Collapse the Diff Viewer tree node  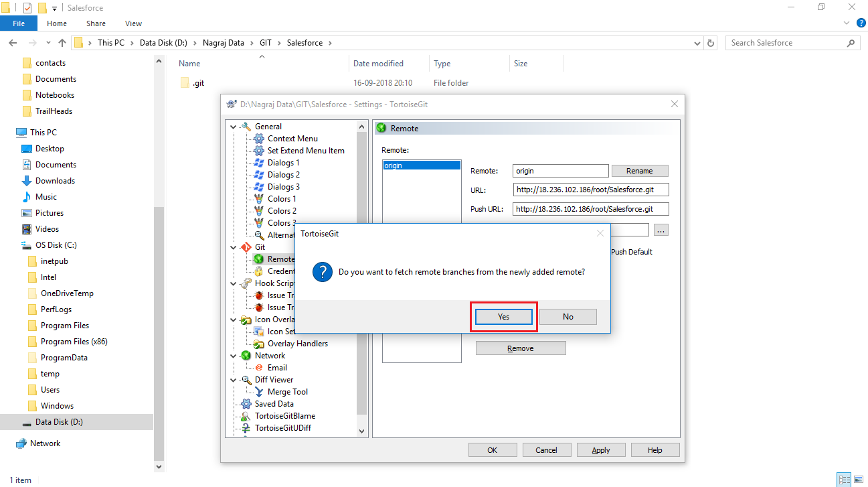pyautogui.click(x=233, y=380)
